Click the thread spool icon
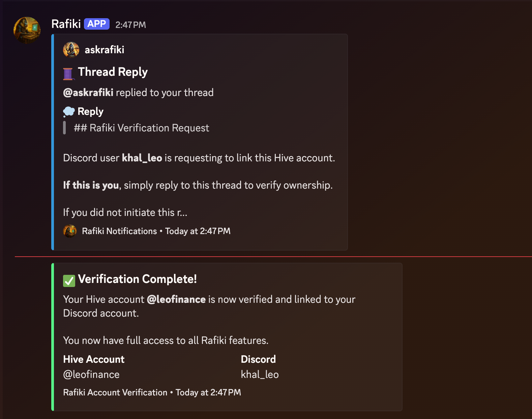 click(68, 73)
